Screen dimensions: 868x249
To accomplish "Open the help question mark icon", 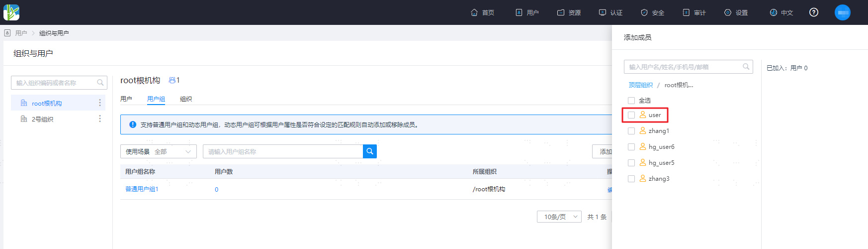I will (814, 12).
